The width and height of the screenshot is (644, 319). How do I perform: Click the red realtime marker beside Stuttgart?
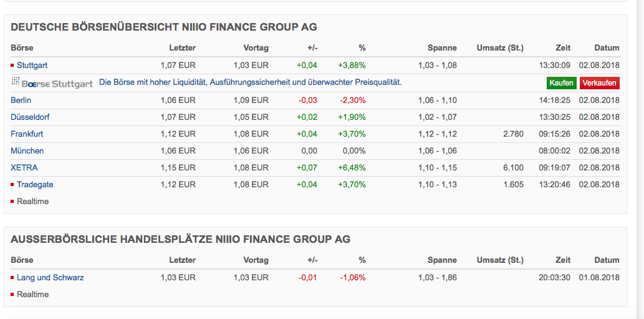(12, 65)
